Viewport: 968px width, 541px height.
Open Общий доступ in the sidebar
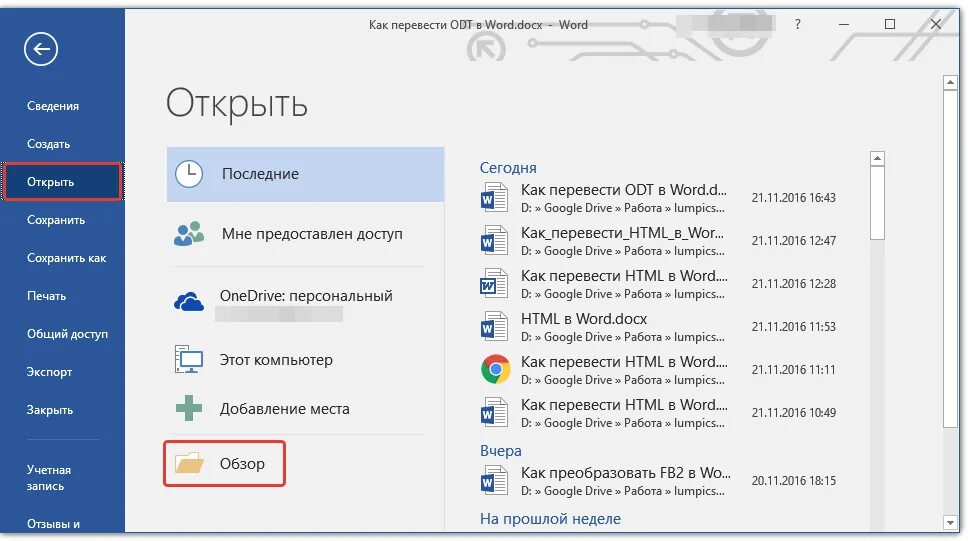(x=67, y=333)
